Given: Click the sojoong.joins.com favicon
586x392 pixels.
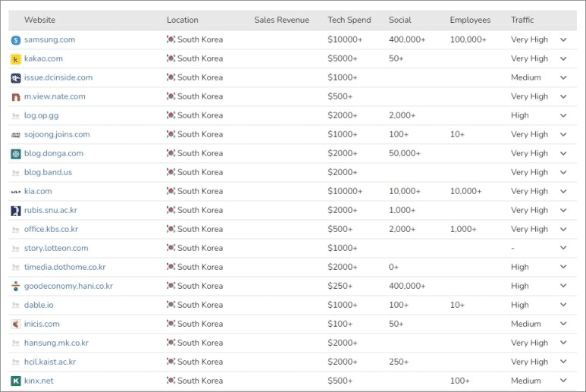Looking at the screenshot, I should 16,135.
